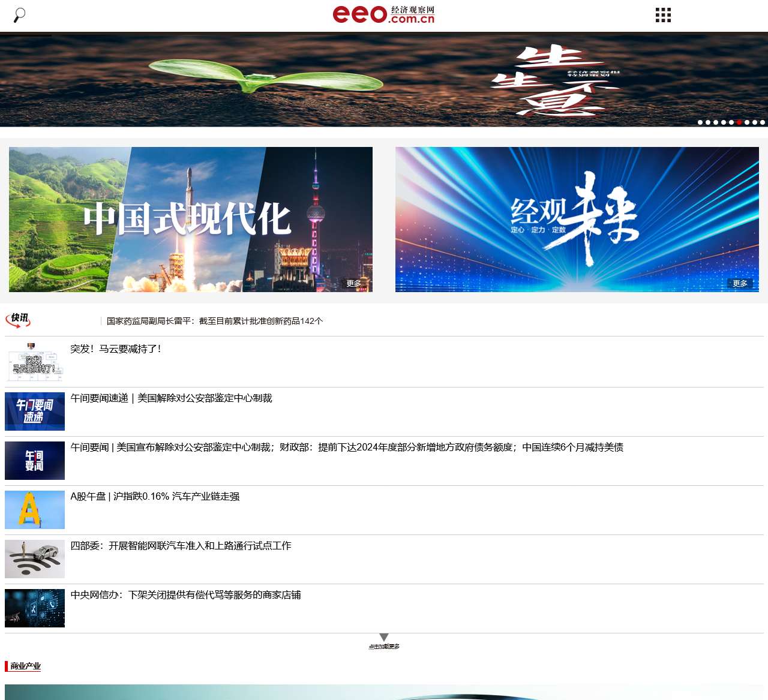Select the last carousel dot indicator
768x700 pixels.
tap(763, 122)
